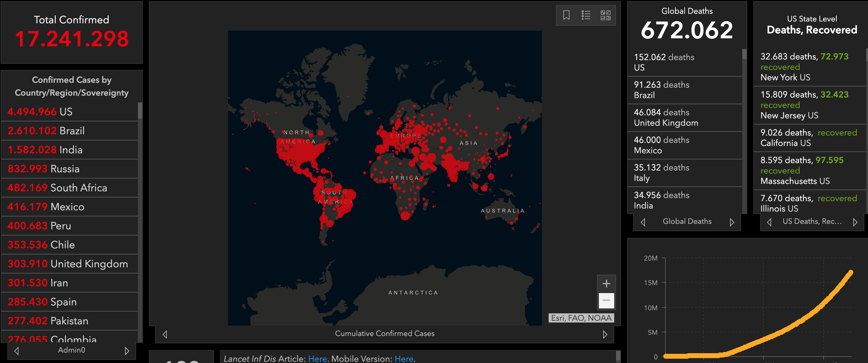Click previous arrow beside Admin0 label

pos(17,351)
